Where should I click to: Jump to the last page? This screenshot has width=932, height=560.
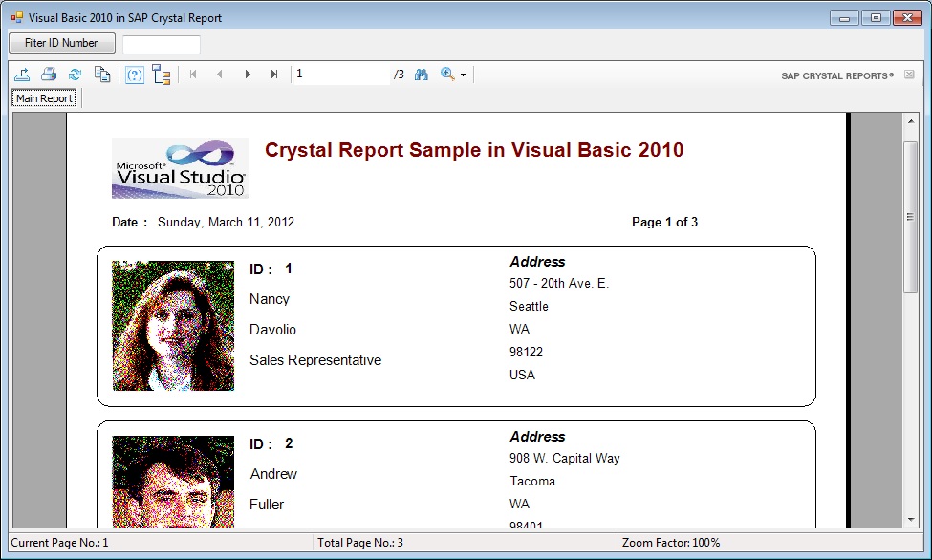point(274,75)
